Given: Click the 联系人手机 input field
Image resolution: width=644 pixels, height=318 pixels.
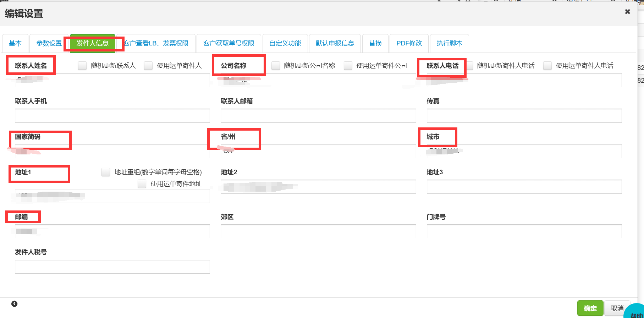Looking at the screenshot, I should pos(112,116).
